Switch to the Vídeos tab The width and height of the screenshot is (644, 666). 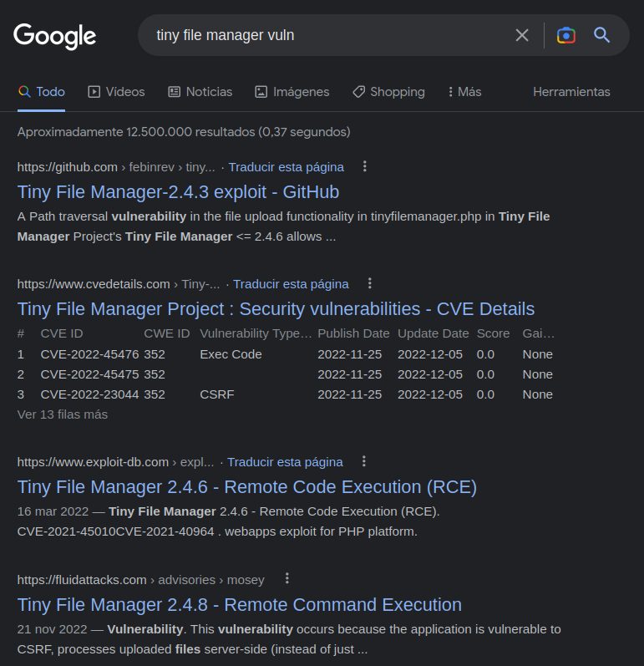click(x=116, y=92)
